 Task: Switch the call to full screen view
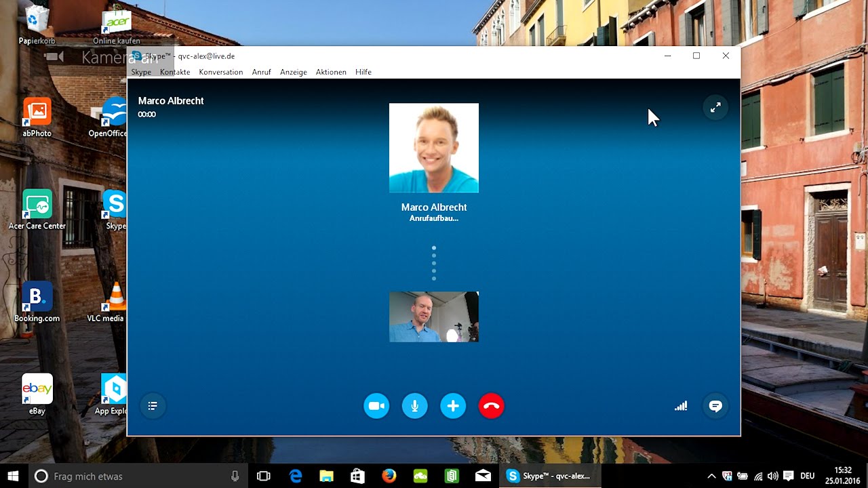[x=715, y=108]
